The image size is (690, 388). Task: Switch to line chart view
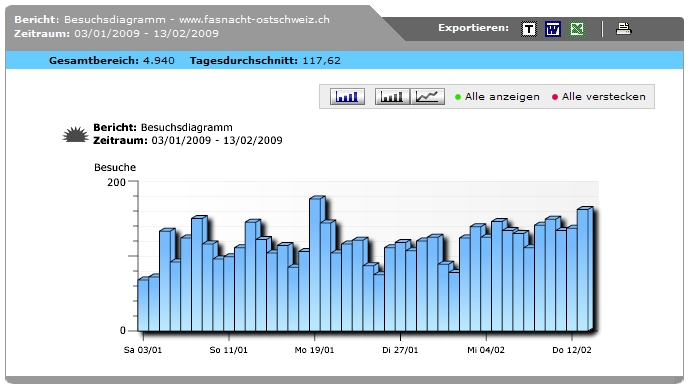click(x=427, y=96)
